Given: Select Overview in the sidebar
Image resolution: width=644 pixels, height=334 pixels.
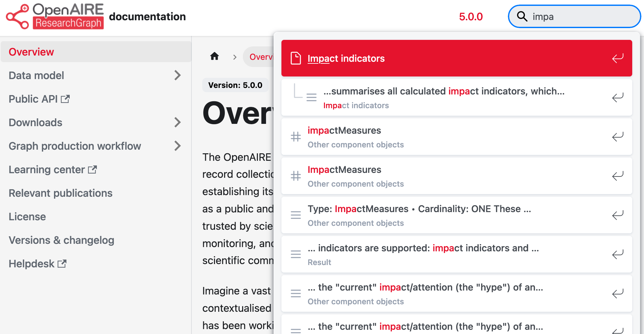Looking at the screenshot, I should (x=31, y=52).
